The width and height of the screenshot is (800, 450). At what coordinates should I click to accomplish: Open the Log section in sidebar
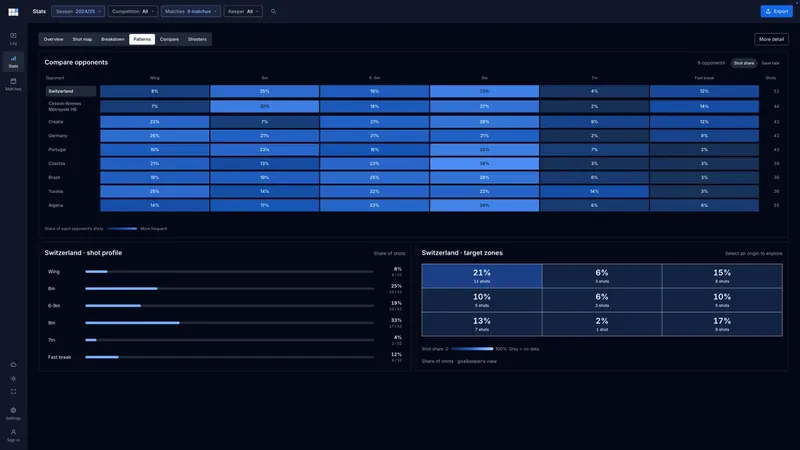click(13, 38)
